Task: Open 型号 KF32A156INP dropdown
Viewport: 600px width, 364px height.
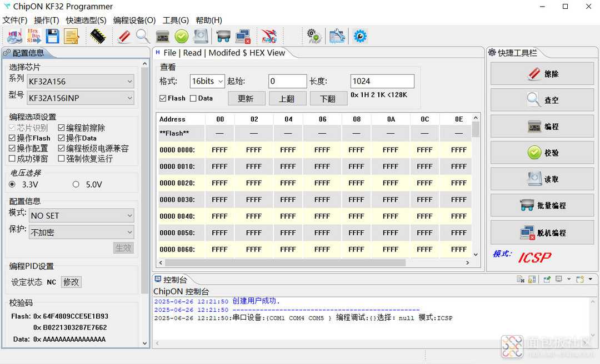Action: pos(81,98)
